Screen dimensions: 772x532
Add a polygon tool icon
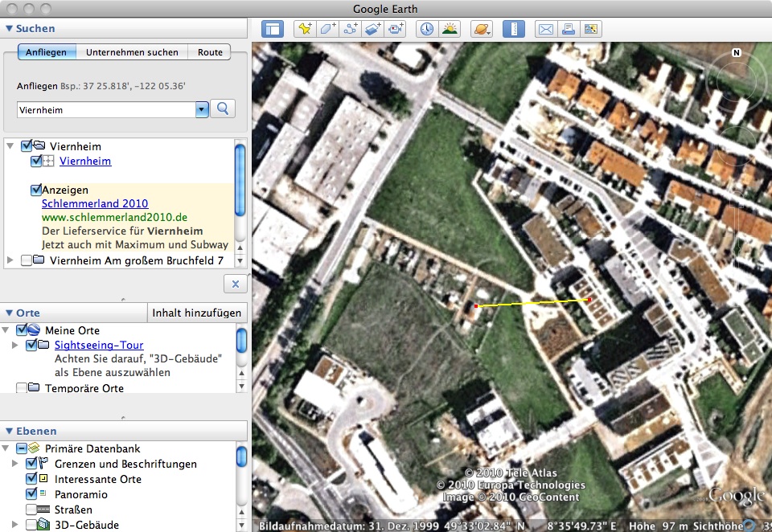(327, 29)
